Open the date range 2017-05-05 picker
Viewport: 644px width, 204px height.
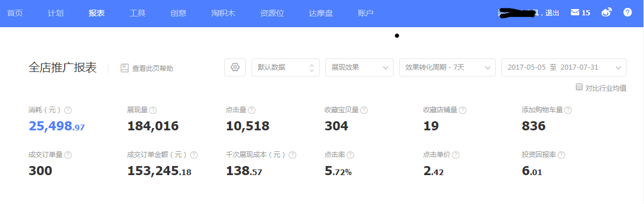point(564,67)
